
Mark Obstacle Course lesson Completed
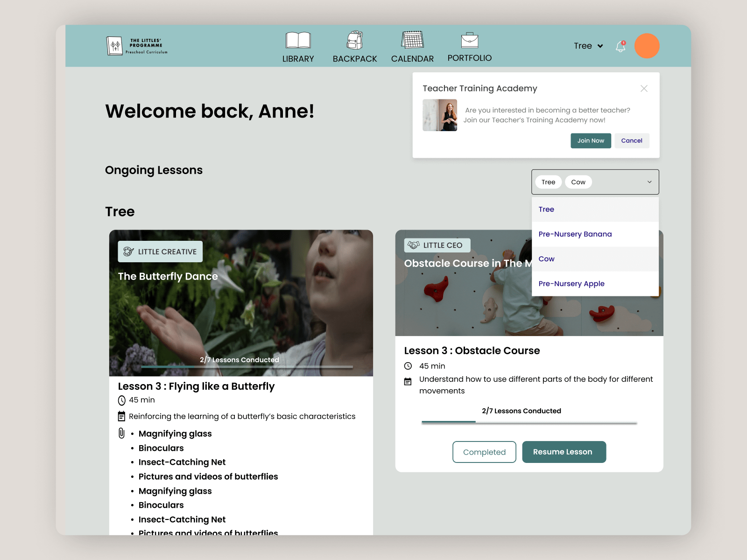click(x=484, y=452)
